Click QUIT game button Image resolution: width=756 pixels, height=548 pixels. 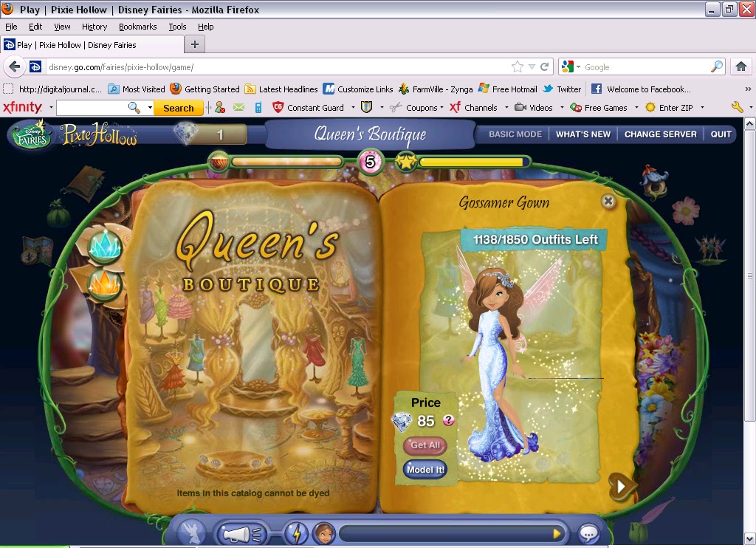[721, 134]
